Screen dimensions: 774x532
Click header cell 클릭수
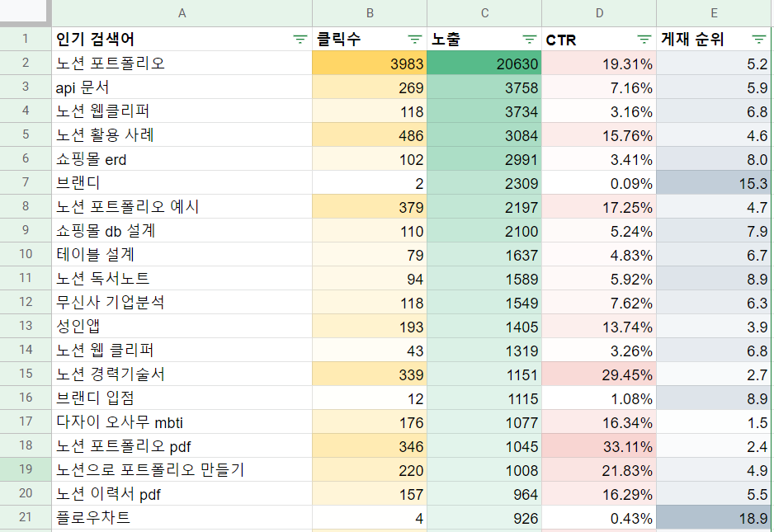370,39
